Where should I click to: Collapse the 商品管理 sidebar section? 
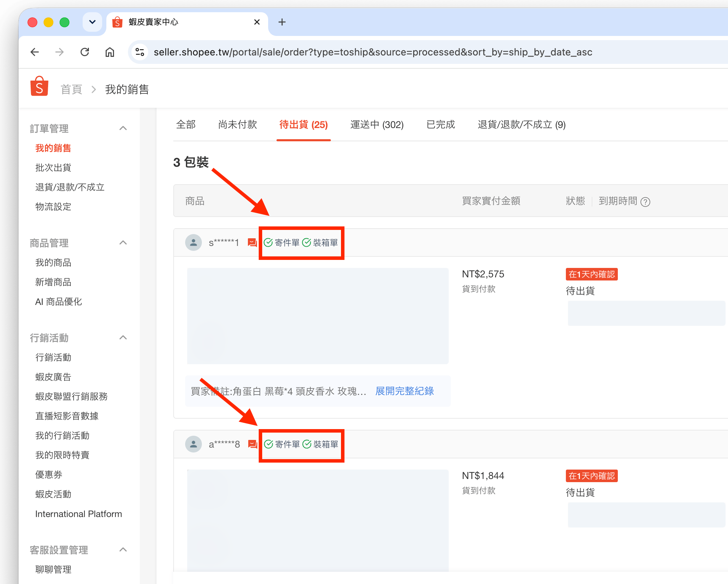tap(123, 243)
